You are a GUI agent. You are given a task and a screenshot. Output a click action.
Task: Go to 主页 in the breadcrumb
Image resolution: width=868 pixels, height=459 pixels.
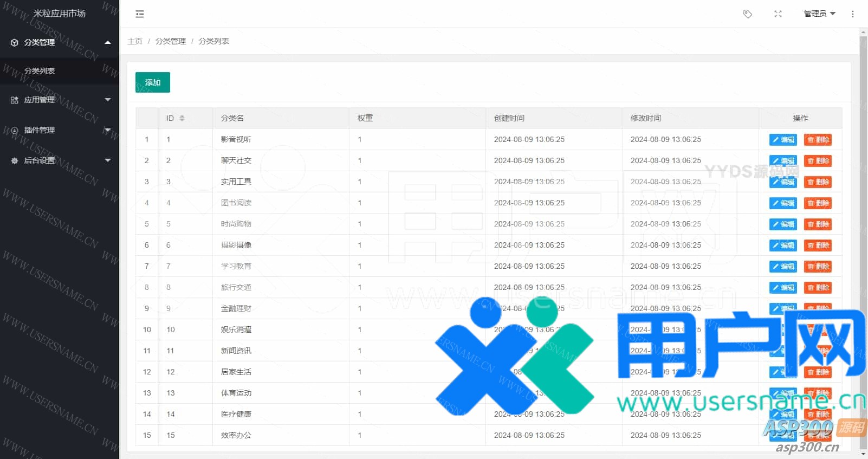[135, 41]
